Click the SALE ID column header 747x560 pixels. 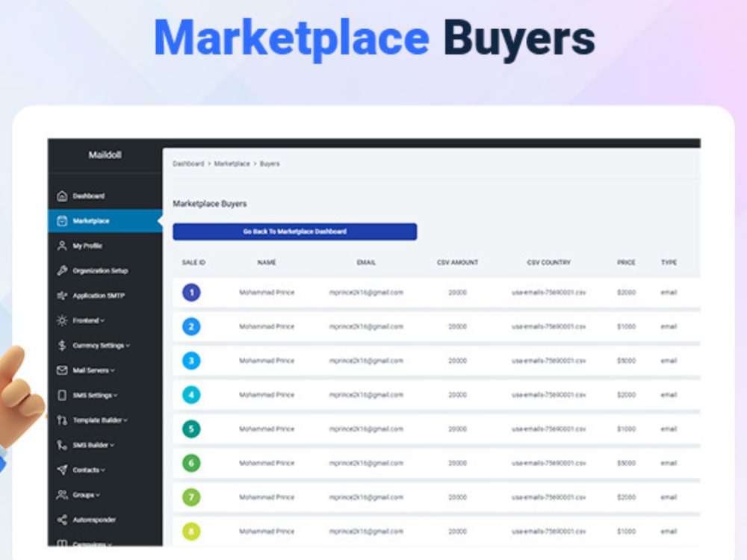(x=193, y=262)
